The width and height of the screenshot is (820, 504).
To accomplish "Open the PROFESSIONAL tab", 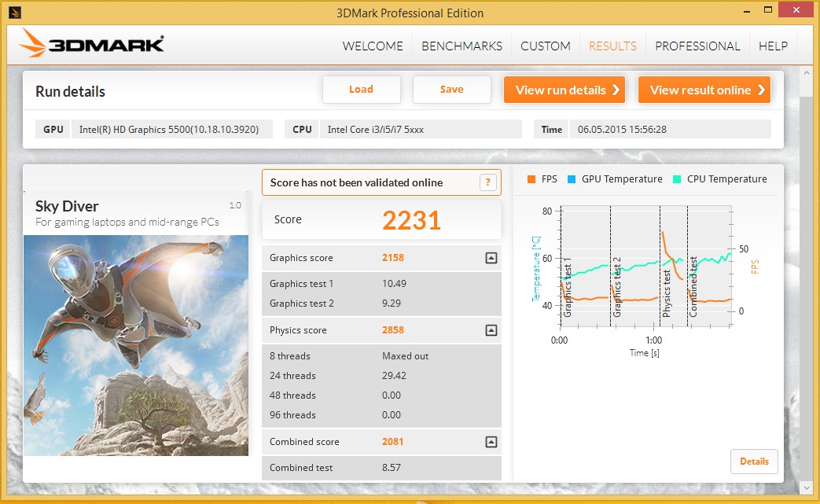I will tap(697, 46).
